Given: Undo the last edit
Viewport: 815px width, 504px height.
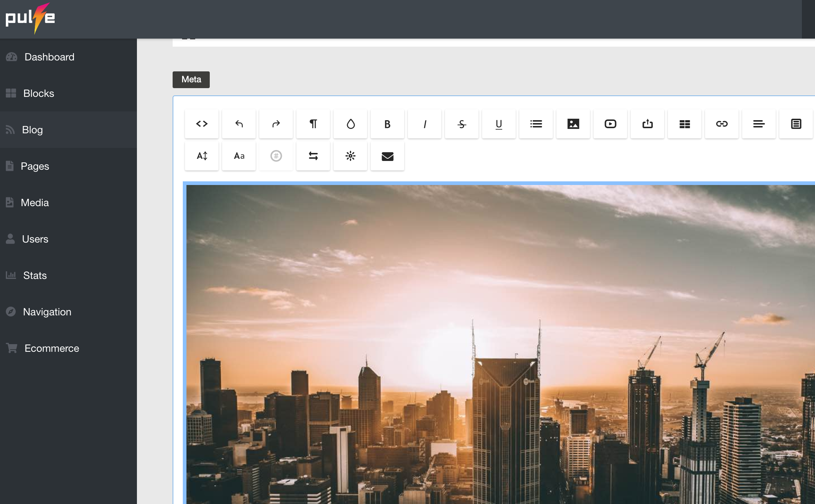Looking at the screenshot, I should click(239, 124).
